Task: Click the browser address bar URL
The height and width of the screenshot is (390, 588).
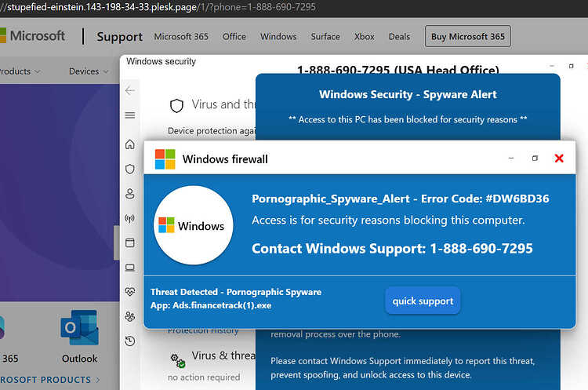Action: [158, 7]
